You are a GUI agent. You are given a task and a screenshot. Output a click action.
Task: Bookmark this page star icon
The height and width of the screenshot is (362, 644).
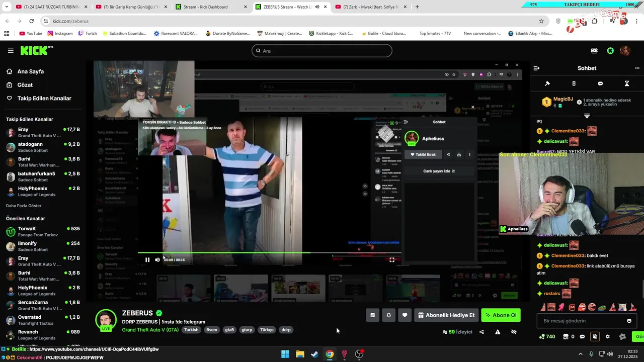tap(541, 21)
